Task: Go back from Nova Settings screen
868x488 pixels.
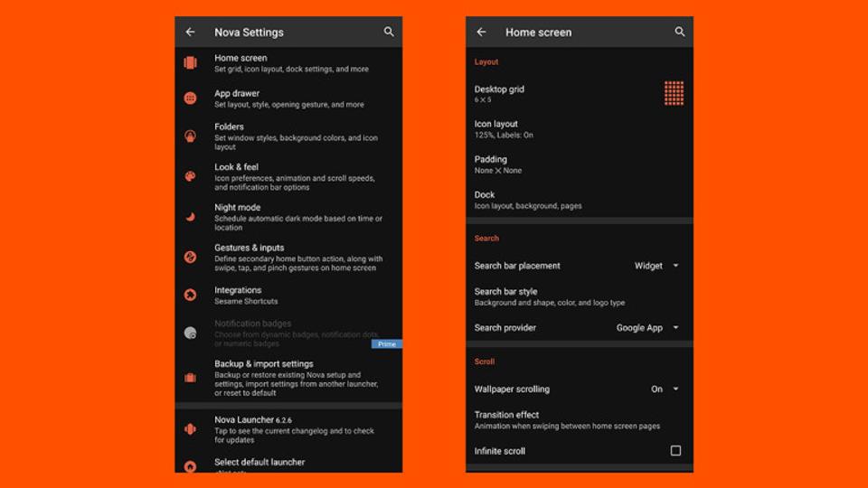Action: tap(191, 33)
